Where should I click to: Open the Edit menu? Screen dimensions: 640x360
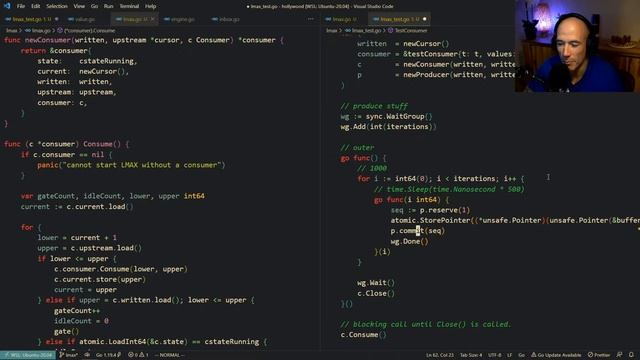point(36,6)
